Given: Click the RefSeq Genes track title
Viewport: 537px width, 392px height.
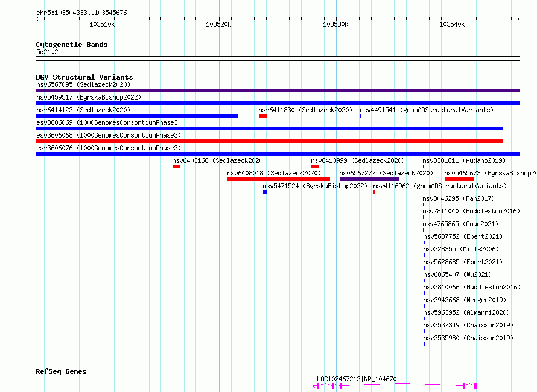Looking at the screenshot, I should tap(61, 372).
